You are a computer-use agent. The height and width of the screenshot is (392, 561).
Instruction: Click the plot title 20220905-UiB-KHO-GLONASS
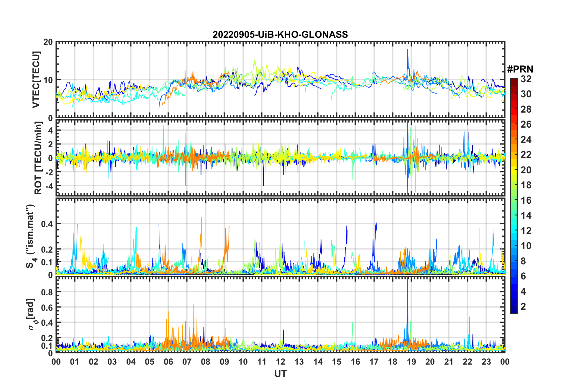pos(280,35)
